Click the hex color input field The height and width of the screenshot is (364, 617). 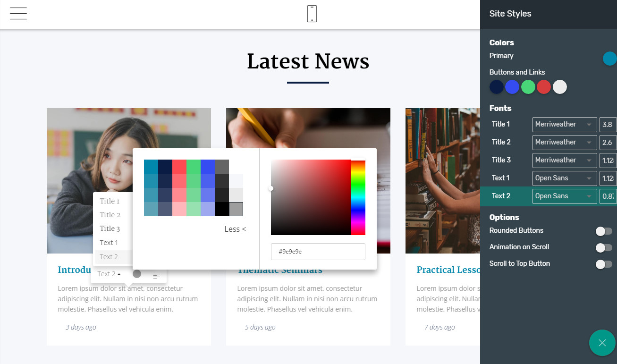[318, 252]
